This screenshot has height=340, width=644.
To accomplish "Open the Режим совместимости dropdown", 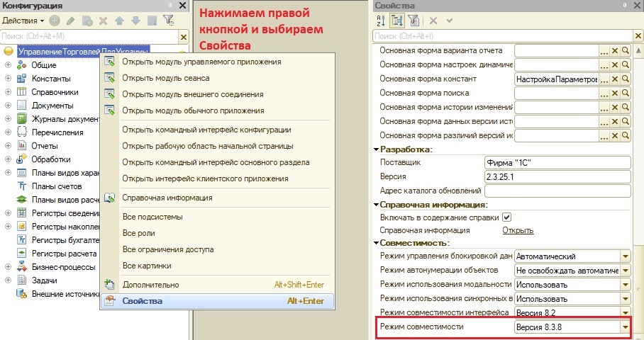I will pos(625,327).
